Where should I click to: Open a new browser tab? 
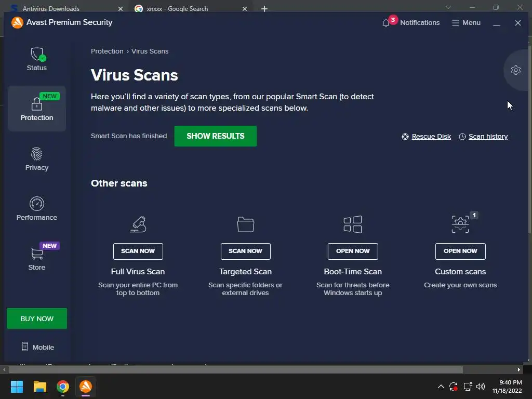pyautogui.click(x=264, y=9)
